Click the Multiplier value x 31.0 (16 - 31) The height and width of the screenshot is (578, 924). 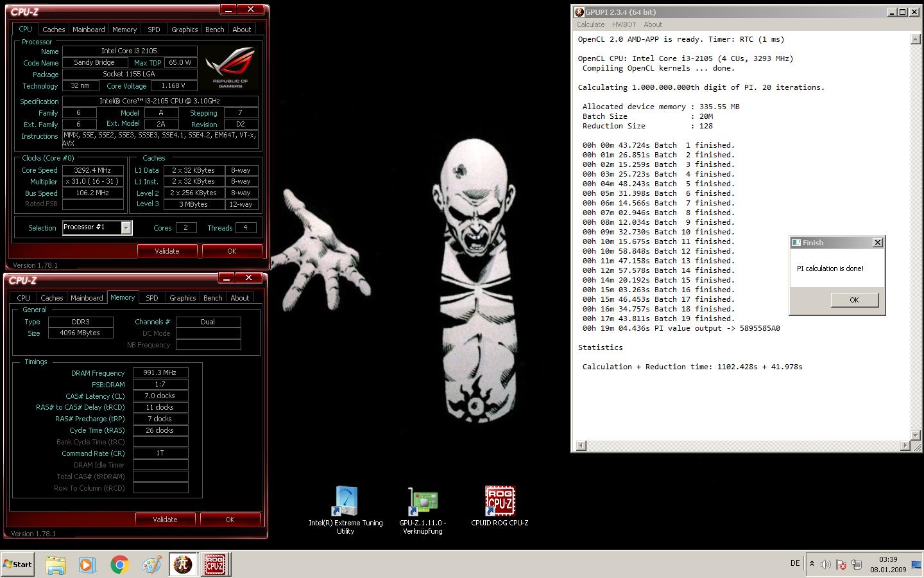[93, 182]
